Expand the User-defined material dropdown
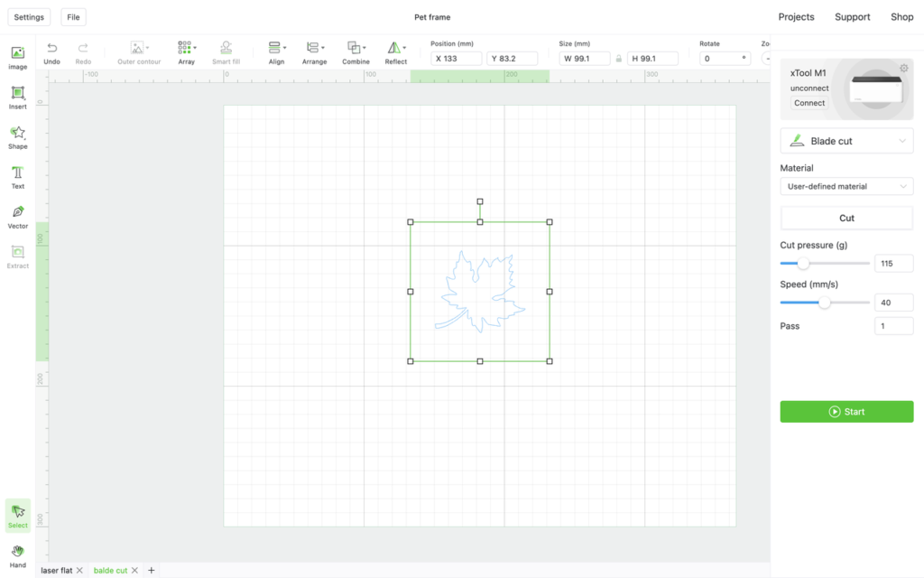Image resolution: width=924 pixels, height=578 pixels. tap(846, 186)
